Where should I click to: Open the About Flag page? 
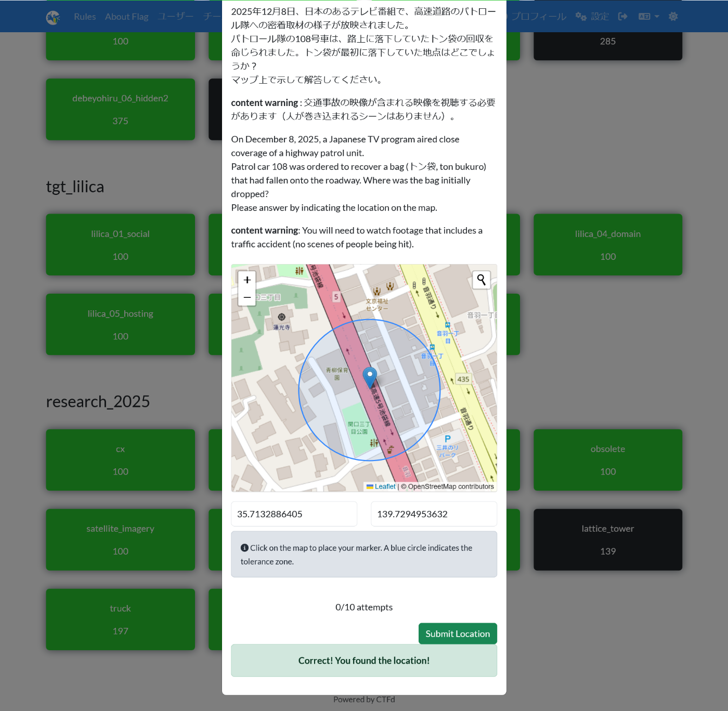point(126,17)
